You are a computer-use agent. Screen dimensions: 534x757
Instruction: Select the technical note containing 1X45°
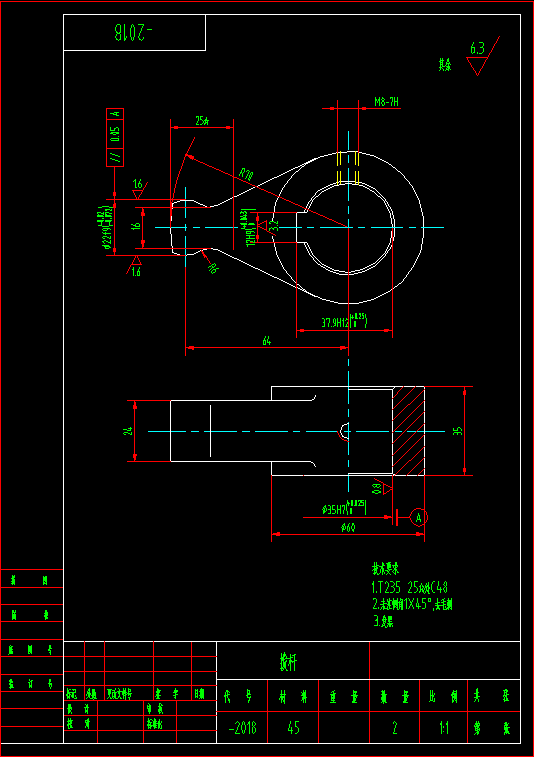pyautogui.click(x=412, y=604)
